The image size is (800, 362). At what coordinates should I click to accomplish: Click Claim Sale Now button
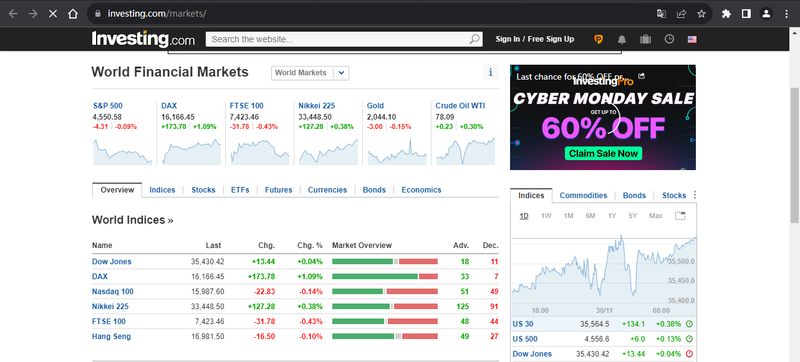tap(603, 153)
